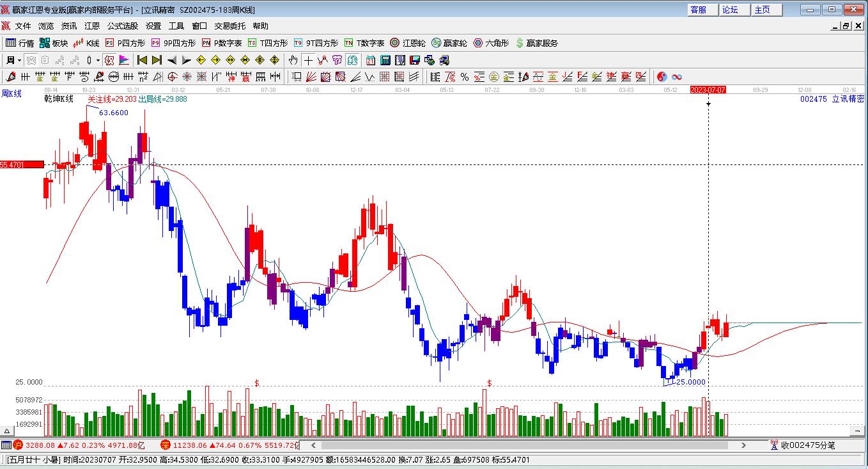
Task: Click the 主页 button
Action: tap(766, 10)
